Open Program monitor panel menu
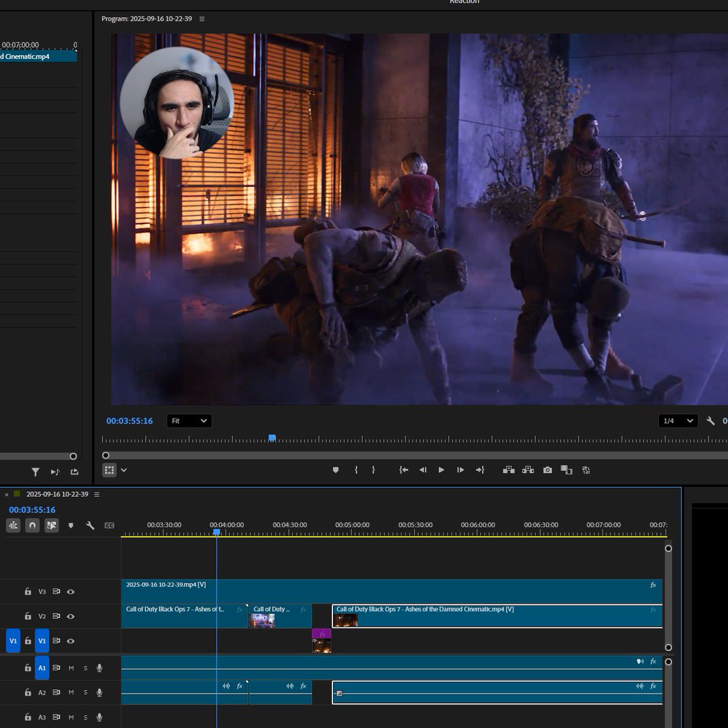Viewport: 728px width, 728px height. pyautogui.click(x=202, y=19)
